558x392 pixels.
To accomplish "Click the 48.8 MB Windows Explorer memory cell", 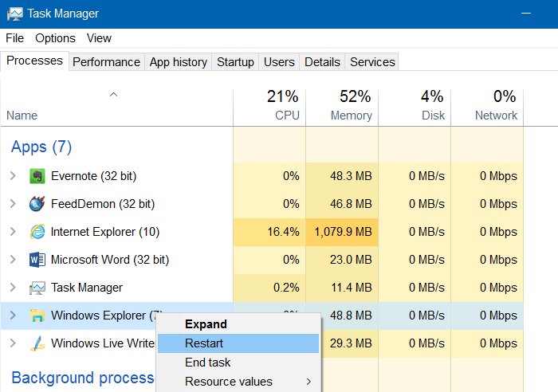I will (350, 316).
